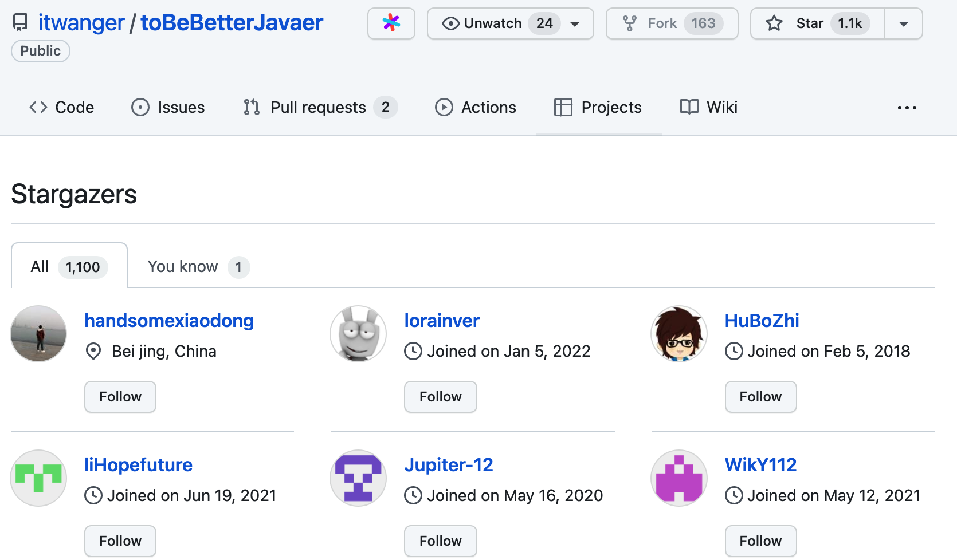Screen dimensions: 957x560
Task: Click the repository icon beside itwanger
Action: point(20,23)
